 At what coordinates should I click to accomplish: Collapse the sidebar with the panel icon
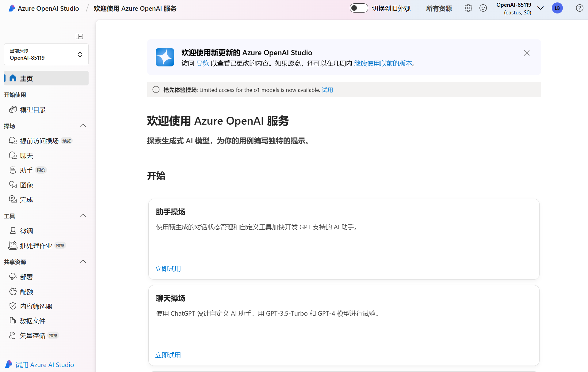click(x=79, y=36)
